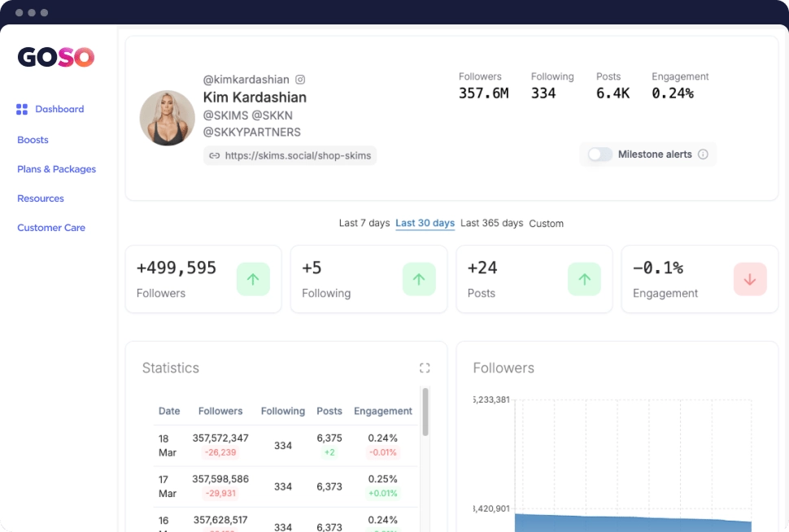This screenshot has height=532, width=789.
Task: Click the 0.24% engagement total
Action: (673, 93)
